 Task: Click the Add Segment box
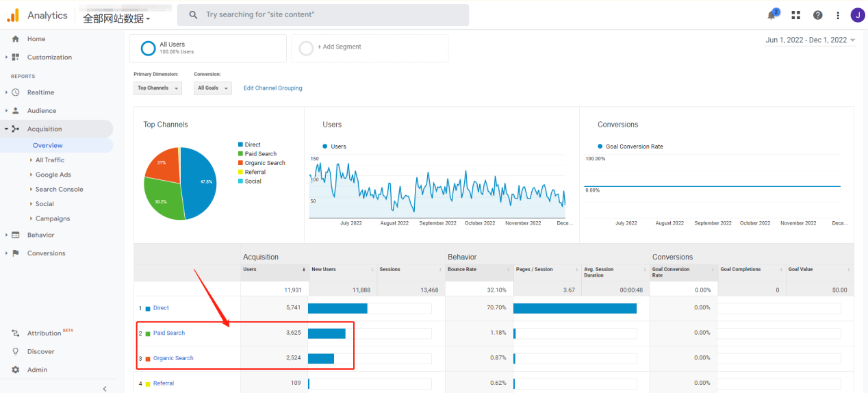tap(370, 48)
